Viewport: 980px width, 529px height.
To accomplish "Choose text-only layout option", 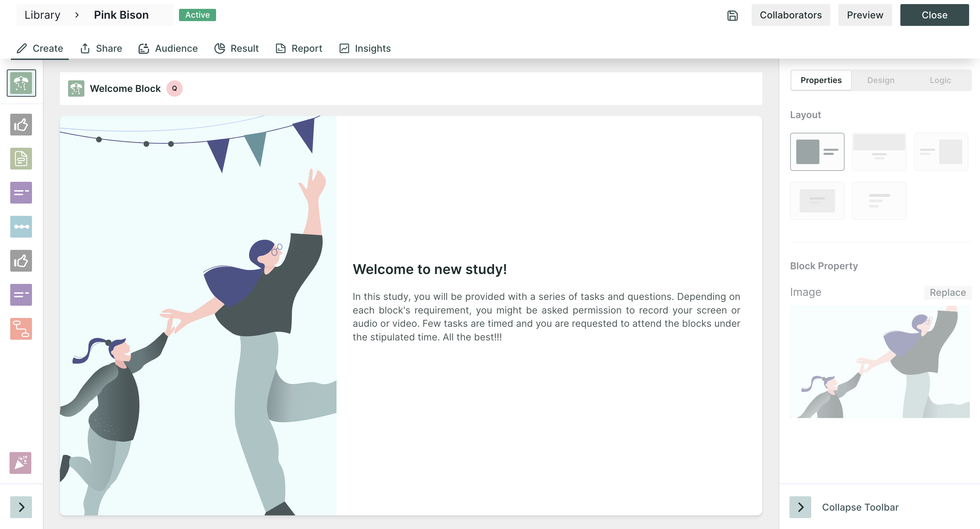I will point(879,201).
